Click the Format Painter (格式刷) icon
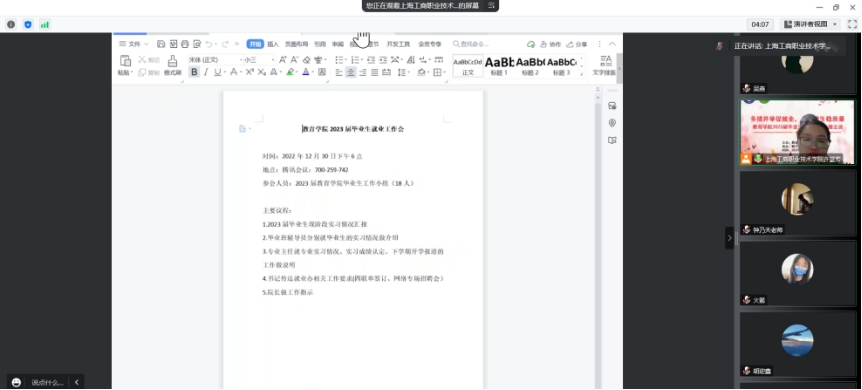Image resolution: width=862 pixels, height=390 pixels. [172, 65]
